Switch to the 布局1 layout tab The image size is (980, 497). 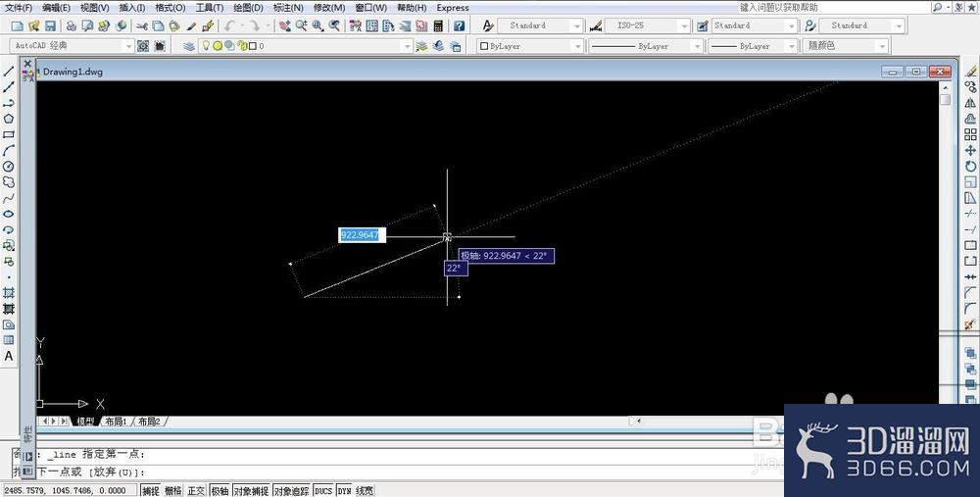[x=117, y=422]
